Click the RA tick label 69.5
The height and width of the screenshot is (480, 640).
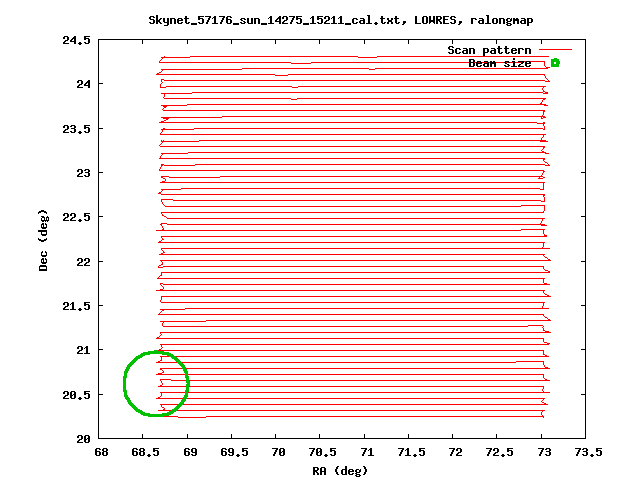[x=234, y=452]
